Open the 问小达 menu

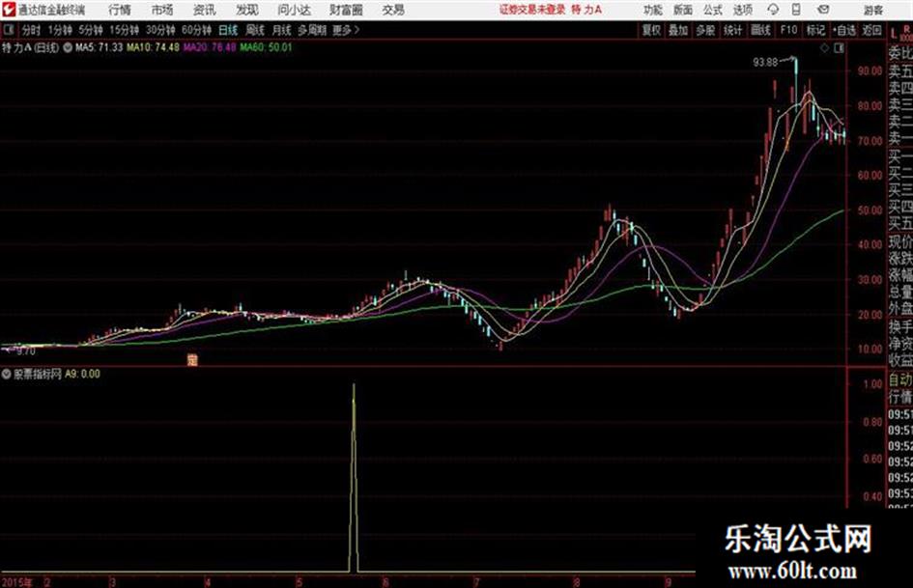pyautogui.click(x=294, y=10)
